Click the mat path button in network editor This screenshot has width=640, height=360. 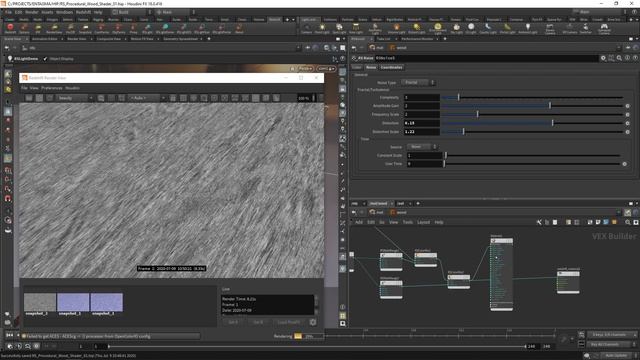tap(376, 212)
